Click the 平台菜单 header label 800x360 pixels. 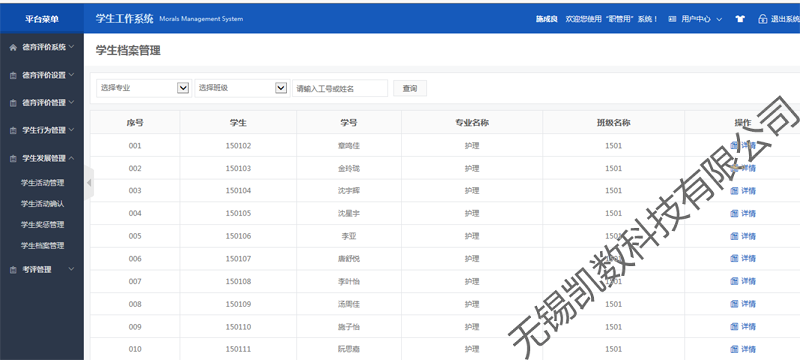[42, 19]
